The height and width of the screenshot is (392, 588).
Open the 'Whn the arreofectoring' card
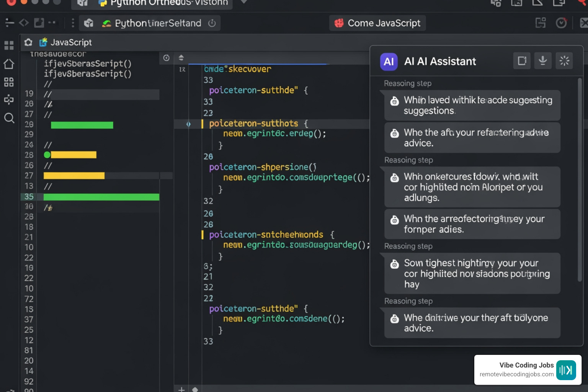click(x=472, y=224)
